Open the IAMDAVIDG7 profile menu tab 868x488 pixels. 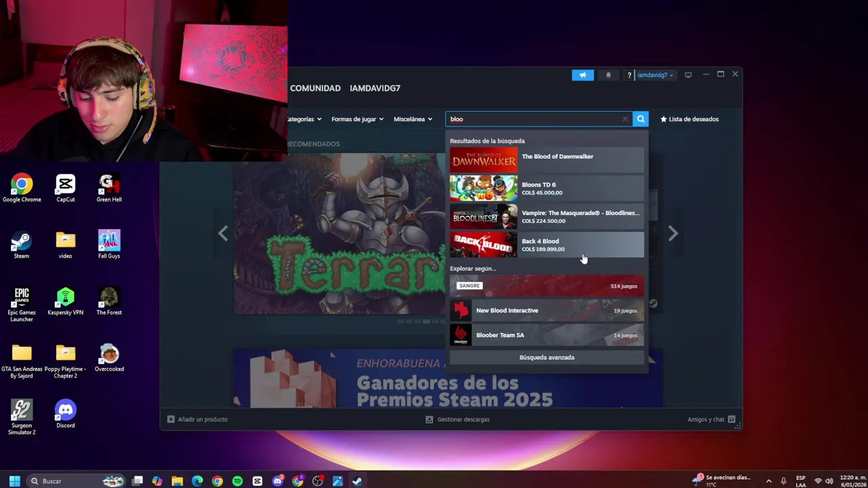pos(375,88)
